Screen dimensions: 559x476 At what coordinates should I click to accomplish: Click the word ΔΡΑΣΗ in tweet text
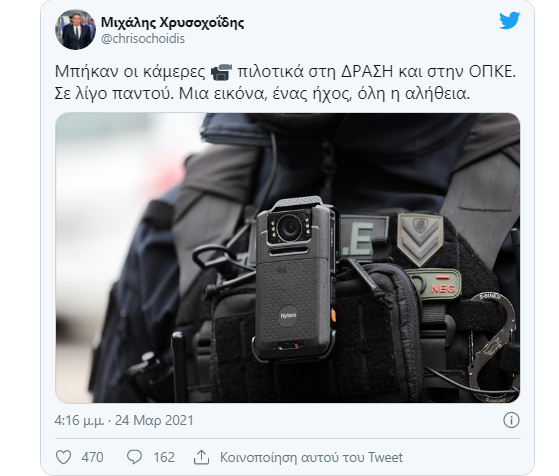[x=367, y=72]
